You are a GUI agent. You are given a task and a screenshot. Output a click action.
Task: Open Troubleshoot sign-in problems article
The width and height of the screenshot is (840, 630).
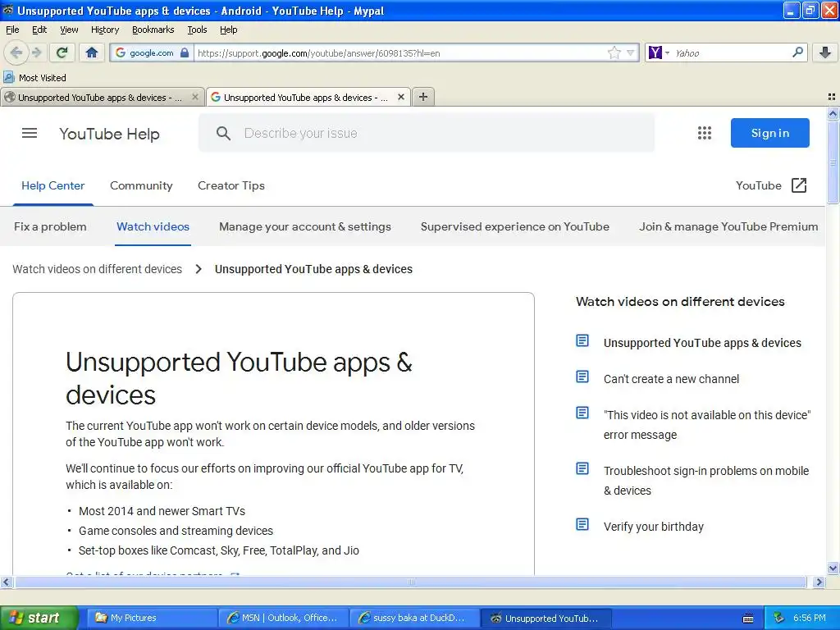[705, 481]
